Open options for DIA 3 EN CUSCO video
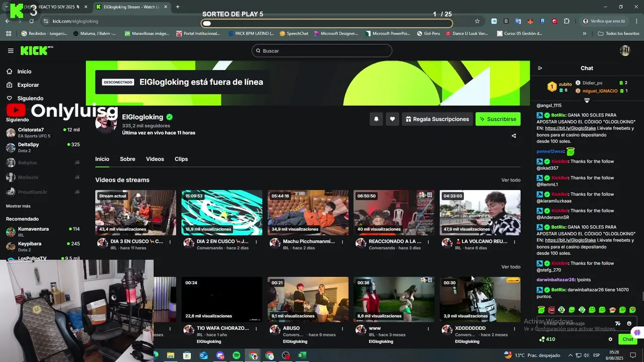The height and width of the screenshot is (362, 644). click(170, 242)
